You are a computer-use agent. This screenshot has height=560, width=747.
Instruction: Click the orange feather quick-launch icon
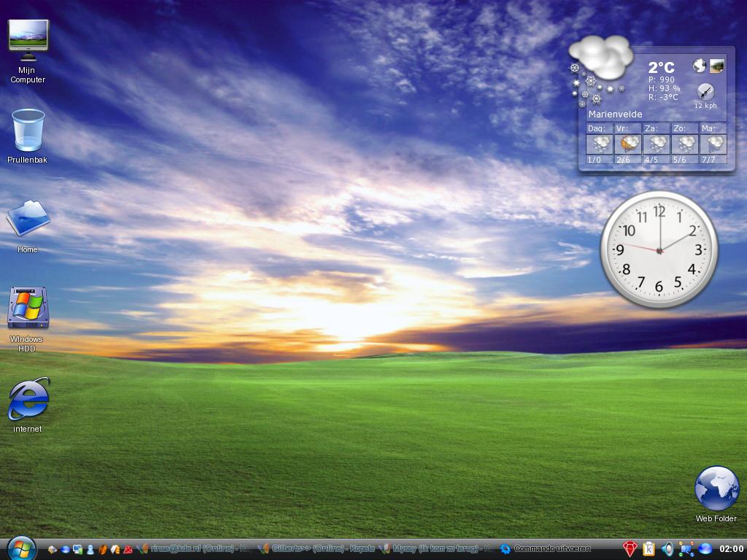tap(102, 550)
